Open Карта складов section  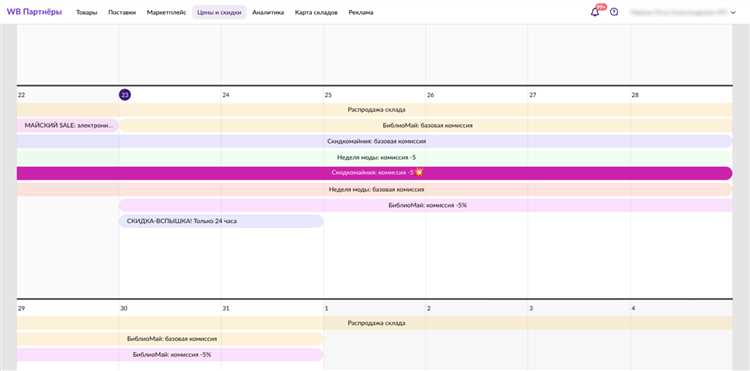coord(316,12)
